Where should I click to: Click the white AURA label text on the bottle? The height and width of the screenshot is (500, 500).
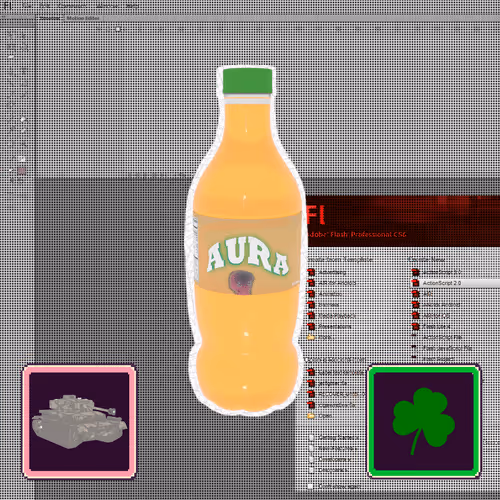coord(247,256)
